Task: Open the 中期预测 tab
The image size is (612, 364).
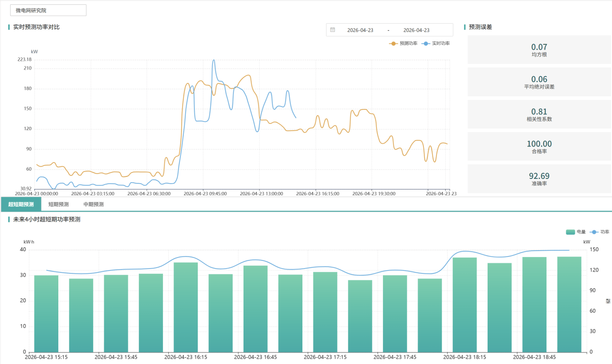Action: click(x=94, y=204)
